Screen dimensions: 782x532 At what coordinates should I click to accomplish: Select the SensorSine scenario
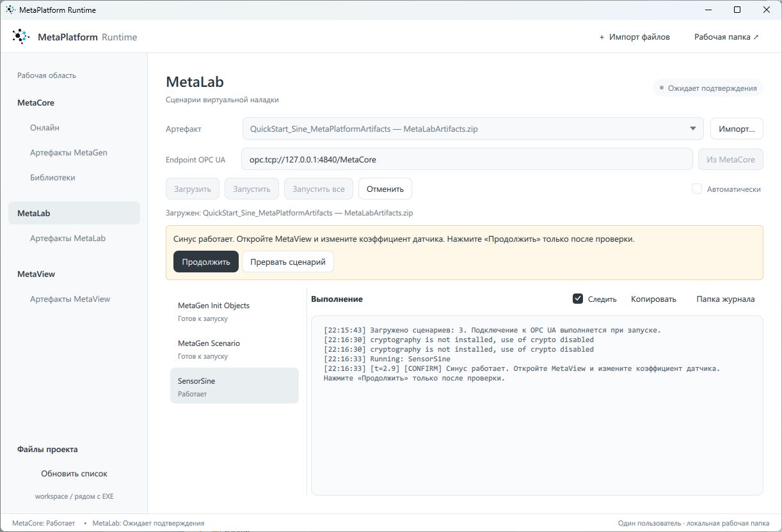pyautogui.click(x=234, y=386)
